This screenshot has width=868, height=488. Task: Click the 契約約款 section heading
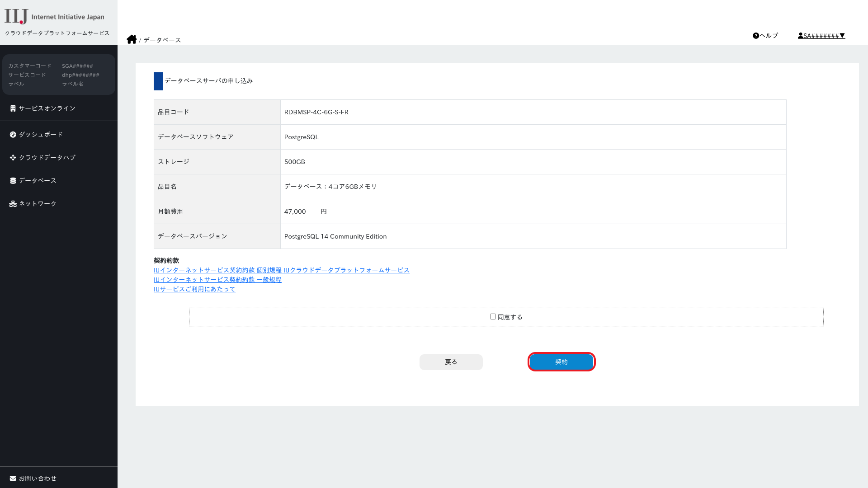pyautogui.click(x=166, y=261)
